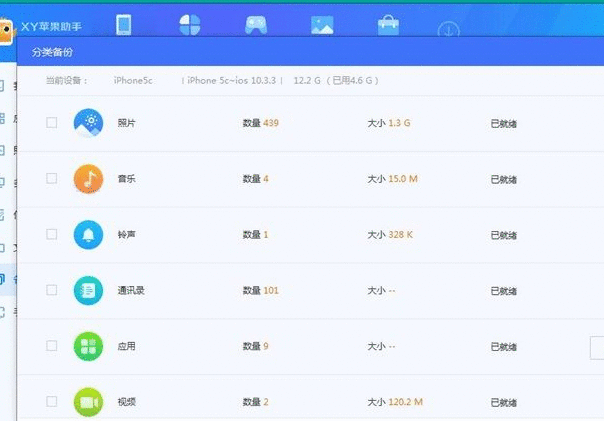Click the 铃声 bell icon
This screenshot has width=604, height=421.
pos(88,235)
